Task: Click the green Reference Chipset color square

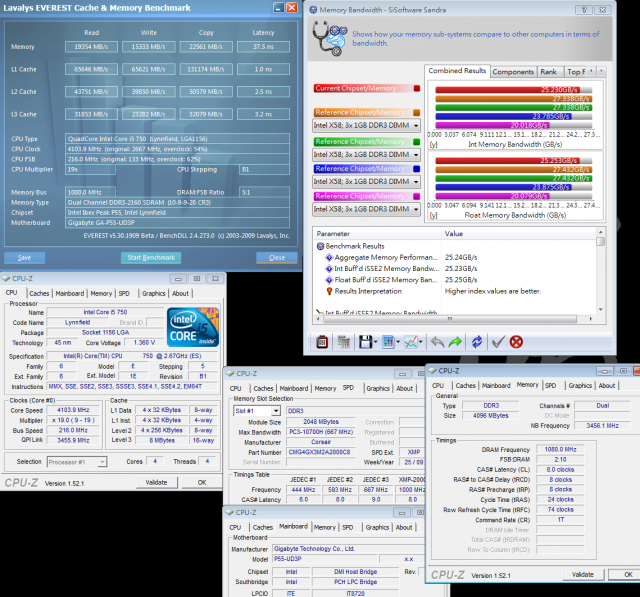Action: tap(417, 142)
